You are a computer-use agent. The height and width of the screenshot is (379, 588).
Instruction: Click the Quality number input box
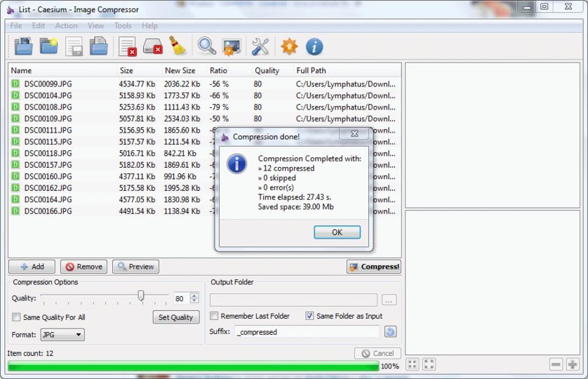click(182, 298)
